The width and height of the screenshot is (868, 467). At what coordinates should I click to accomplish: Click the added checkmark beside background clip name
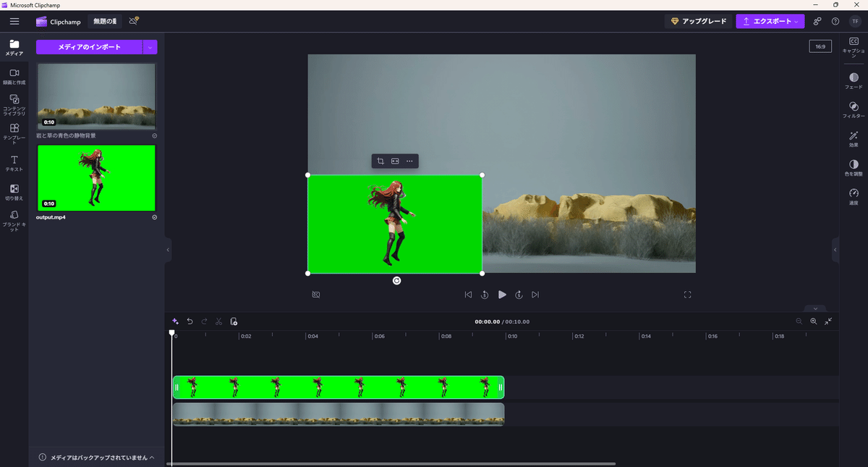[155, 135]
